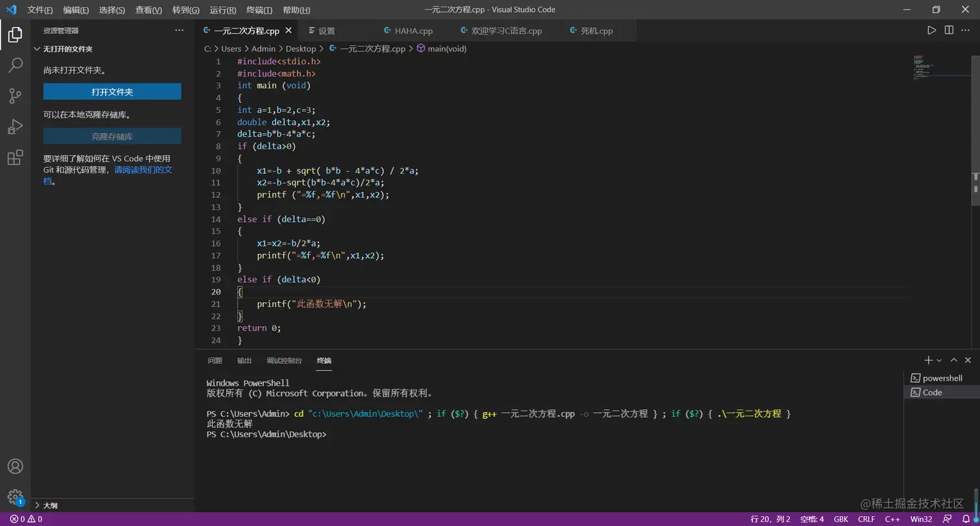Split the editor window
Viewport: 980px width, 526px height.
coord(950,30)
